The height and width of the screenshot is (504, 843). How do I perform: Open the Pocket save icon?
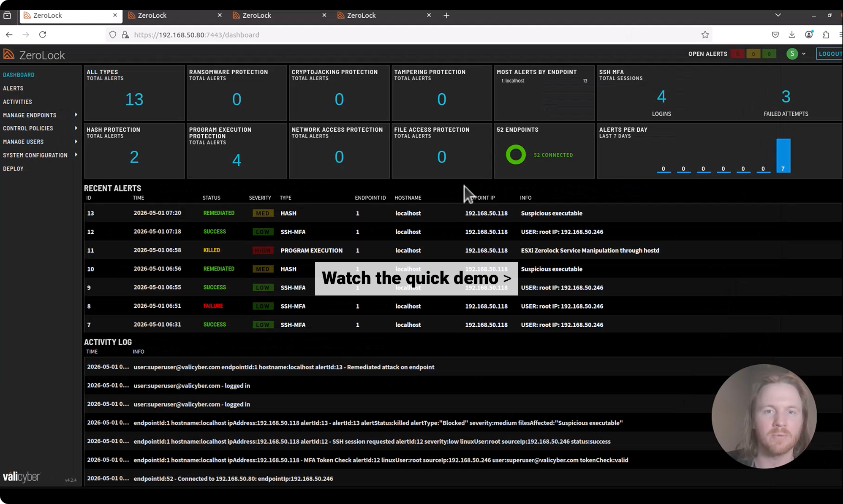(x=775, y=35)
